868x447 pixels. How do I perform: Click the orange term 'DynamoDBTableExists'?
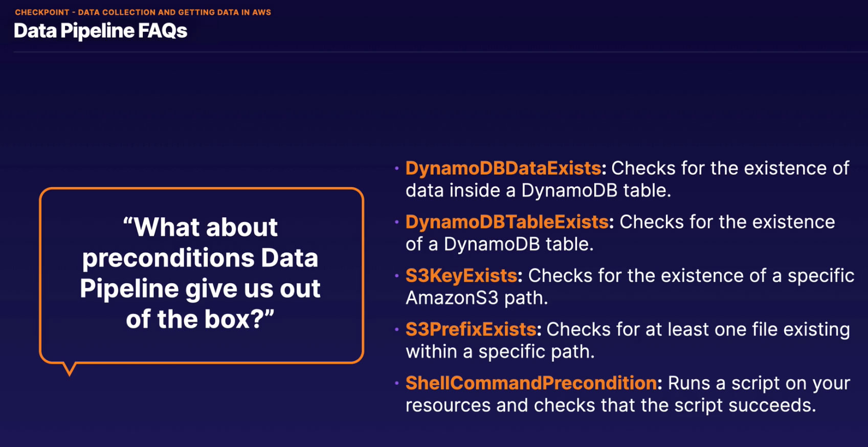pyautogui.click(x=507, y=222)
